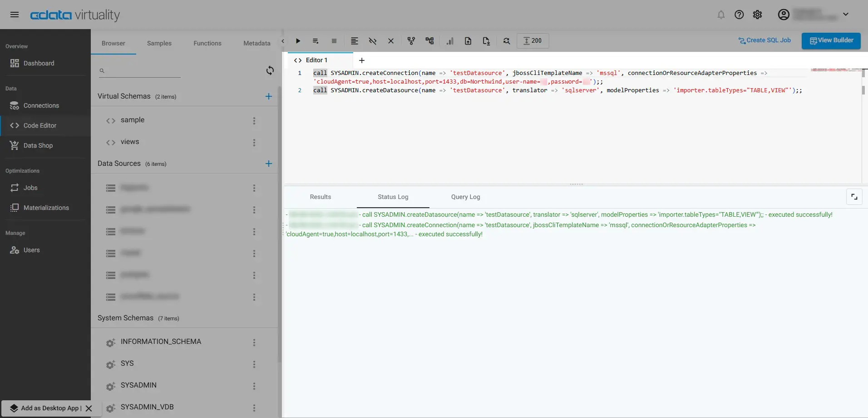Maximize the results panel
The image size is (868, 418).
pyautogui.click(x=854, y=197)
